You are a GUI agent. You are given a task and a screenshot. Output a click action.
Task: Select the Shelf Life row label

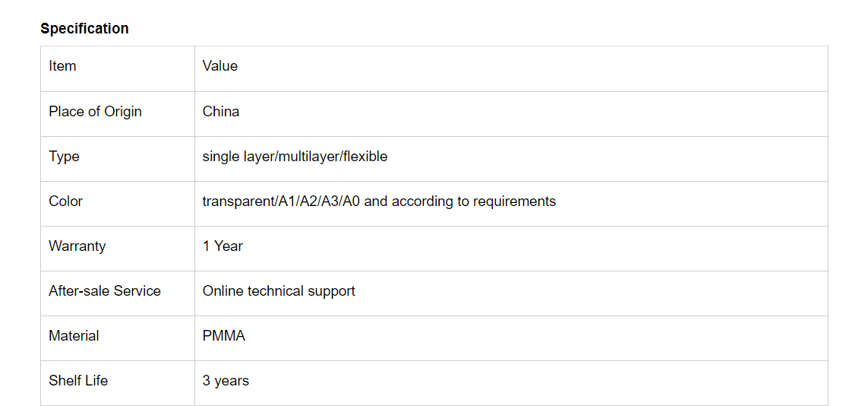point(78,381)
